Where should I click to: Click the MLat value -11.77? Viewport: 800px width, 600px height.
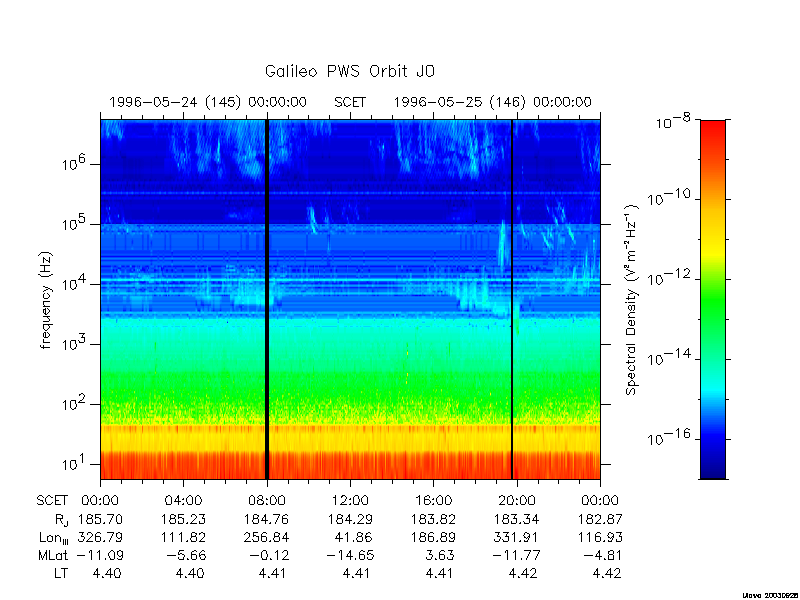pyautogui.click(x=516, y=555)
